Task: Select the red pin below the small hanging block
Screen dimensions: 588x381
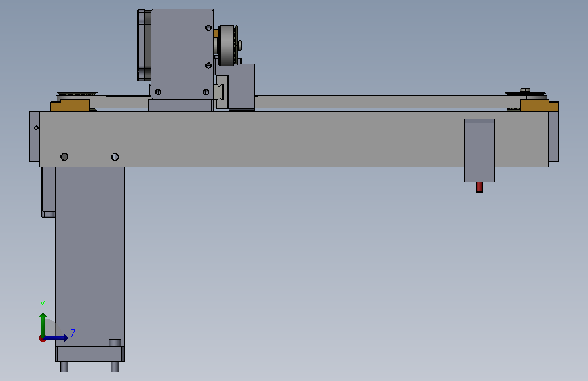Action: point(479,187)
